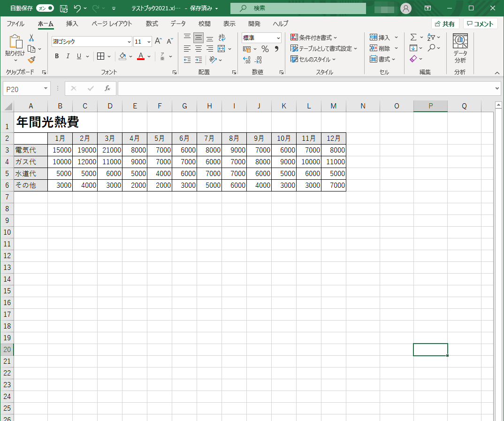This screenshot has height=421, width=504.
Task: Click the clear eraser icon
Action: click(x=413, y=59)
